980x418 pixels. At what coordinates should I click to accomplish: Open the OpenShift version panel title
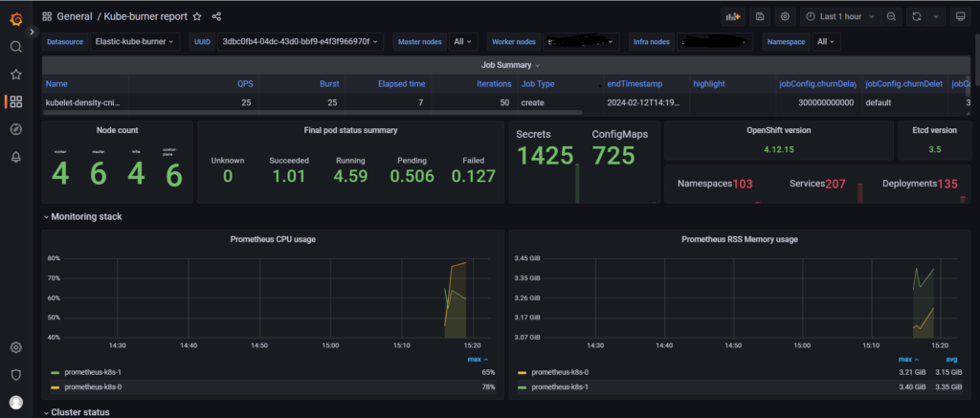[x=779, y=131]
